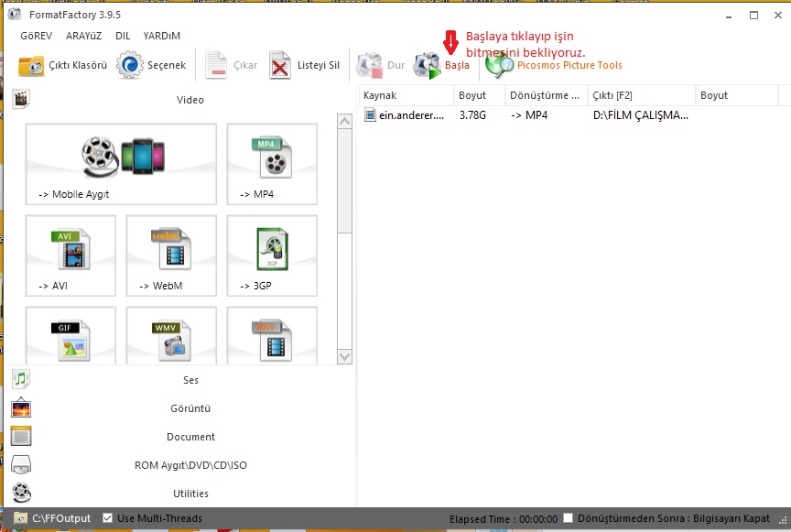Image resolution: width=791 pixels, height=532 pixels.
Task: Click the Document category icon
Action: pyautogui.click(x=21, y=436)
